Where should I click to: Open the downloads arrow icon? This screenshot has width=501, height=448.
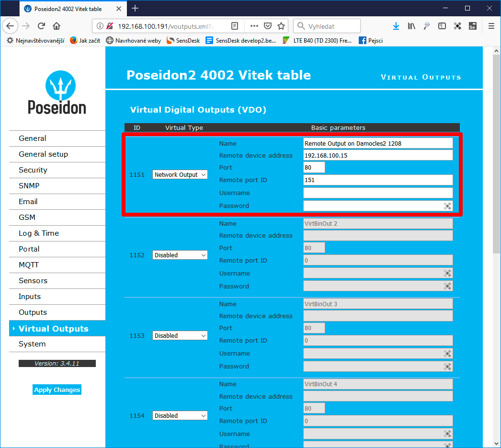click(396, 26)
